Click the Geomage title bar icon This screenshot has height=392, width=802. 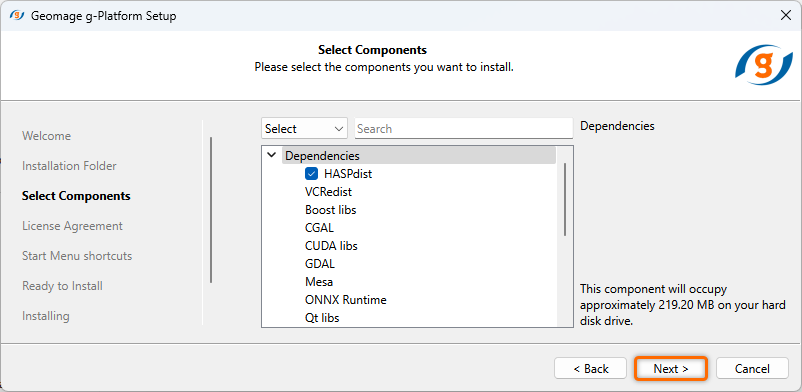coord(17,15)
